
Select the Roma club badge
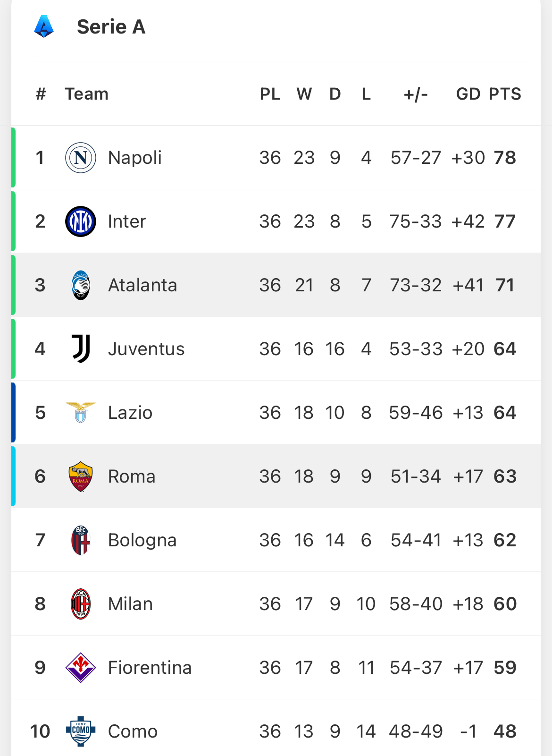coord(81,476)
